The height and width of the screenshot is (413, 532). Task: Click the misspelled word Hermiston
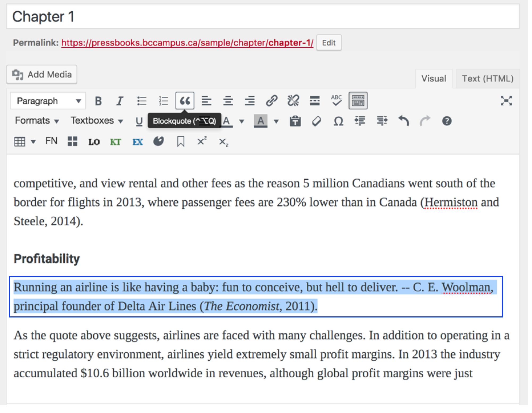point(451,203)
